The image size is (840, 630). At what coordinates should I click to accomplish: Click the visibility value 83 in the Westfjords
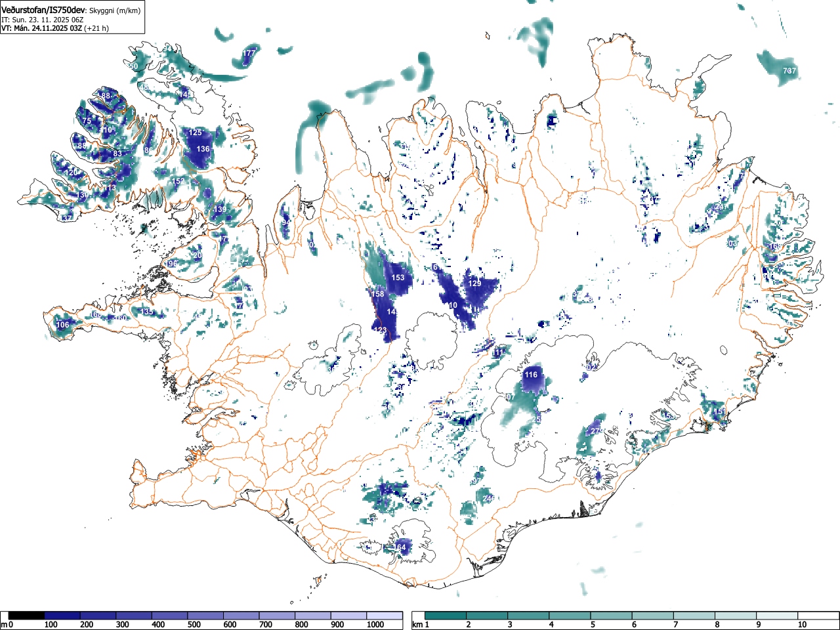coord(117,154)
